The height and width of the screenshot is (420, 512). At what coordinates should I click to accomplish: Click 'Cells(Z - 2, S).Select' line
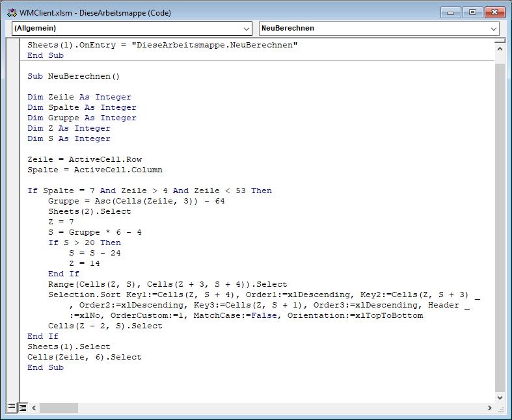point(105,326)
